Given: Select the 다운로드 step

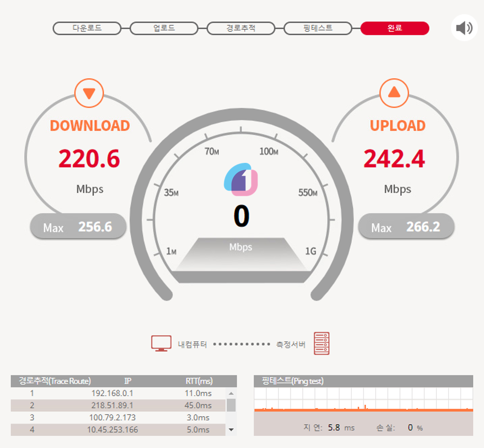Looking at the screenshot, I should (87, 28).
